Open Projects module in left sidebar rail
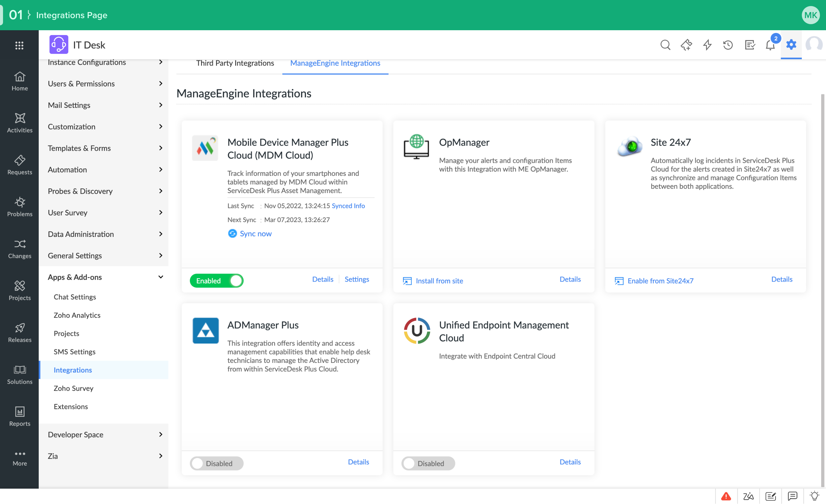Screen dimensions: 826x504 (19, 291)
